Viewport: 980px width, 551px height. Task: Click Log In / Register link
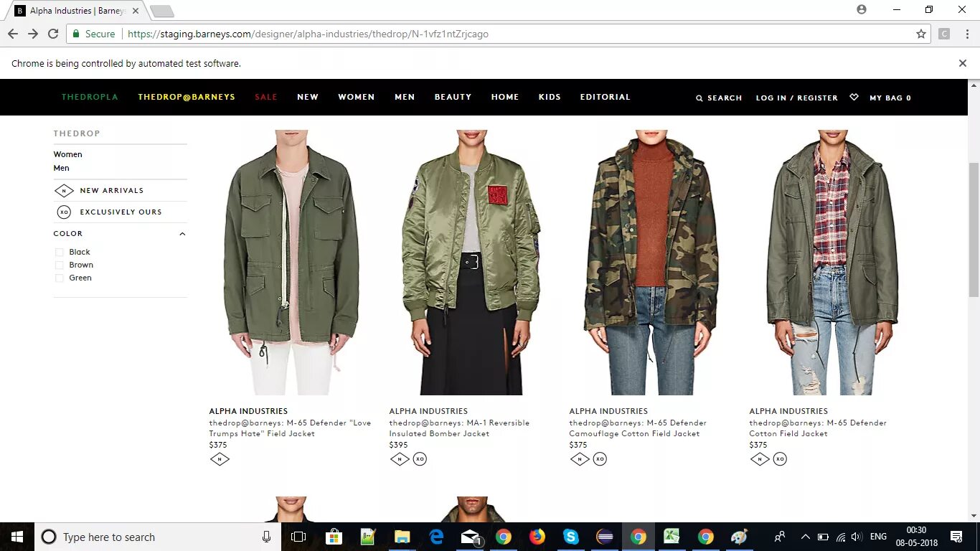(797, 98)
